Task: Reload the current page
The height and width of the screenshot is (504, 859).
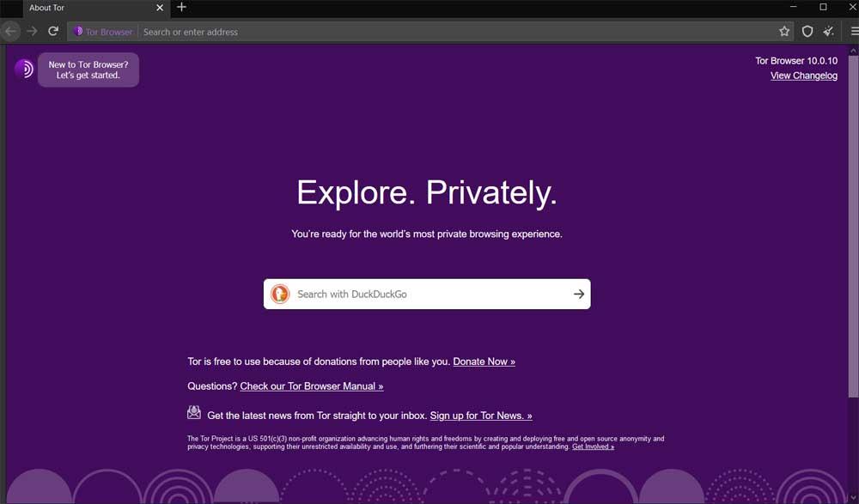Action: [x=53, y=31]
